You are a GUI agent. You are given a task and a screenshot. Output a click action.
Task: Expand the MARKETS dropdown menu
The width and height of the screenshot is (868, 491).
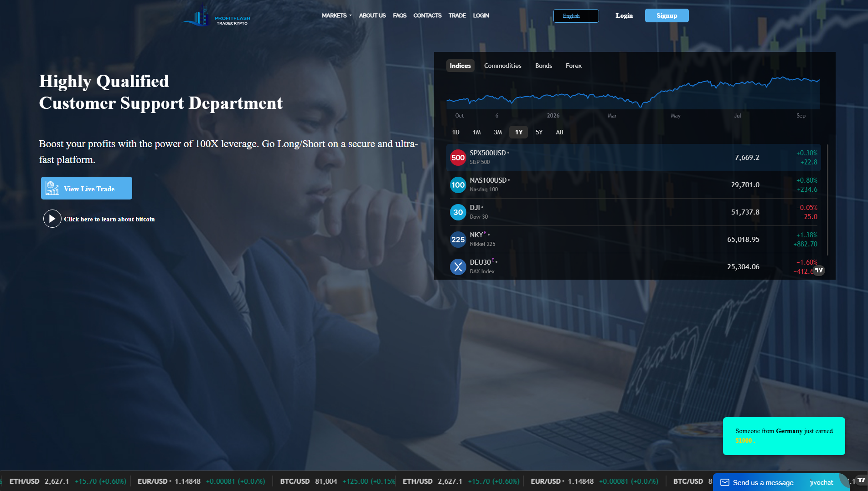337,15
